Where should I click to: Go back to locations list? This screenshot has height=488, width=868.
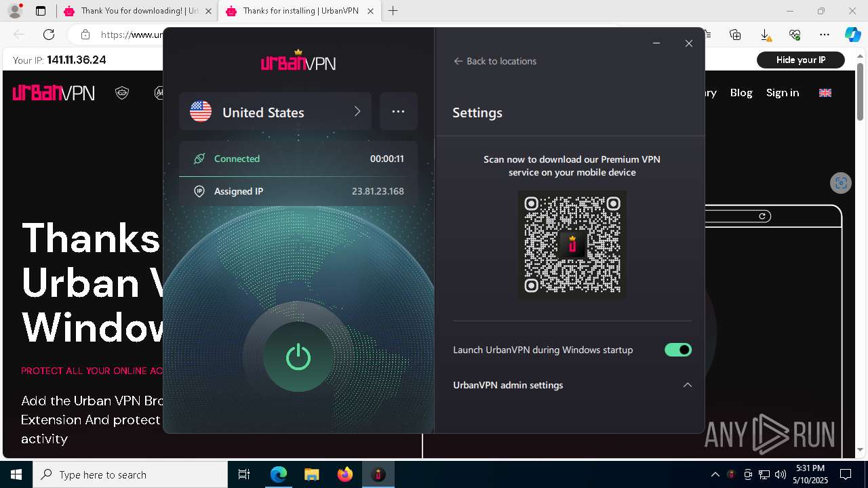[x=495, y=61]
